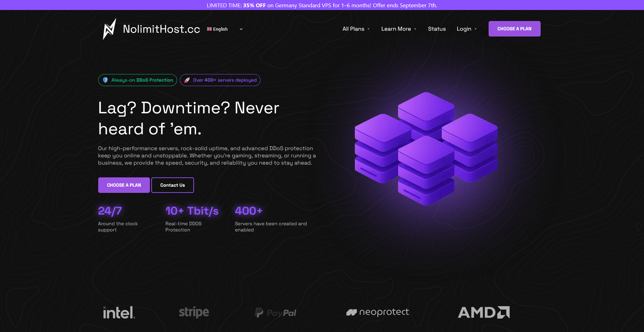This screenshot has width=644, height=332.
Task: Expand the Login menu
Action: [467, 29]
